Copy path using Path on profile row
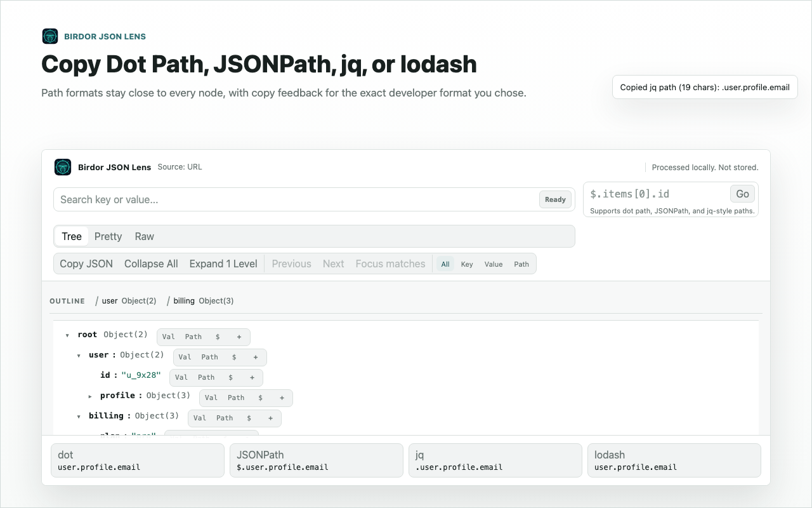 [x=236, y=398]
